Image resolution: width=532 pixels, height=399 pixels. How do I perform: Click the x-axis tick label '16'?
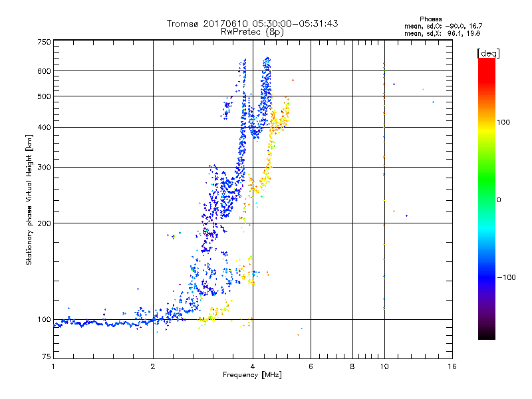[451, 366]
